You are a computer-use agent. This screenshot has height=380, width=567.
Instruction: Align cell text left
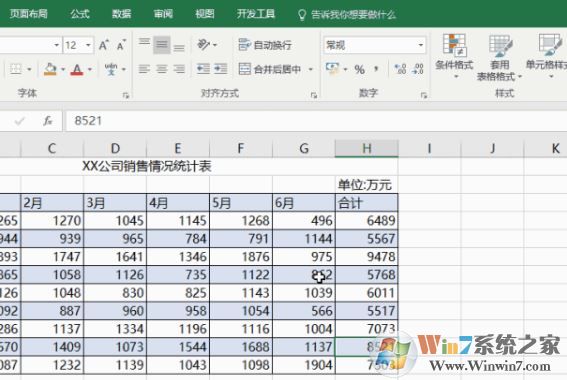pyautogui.click(x=144, y=69)
